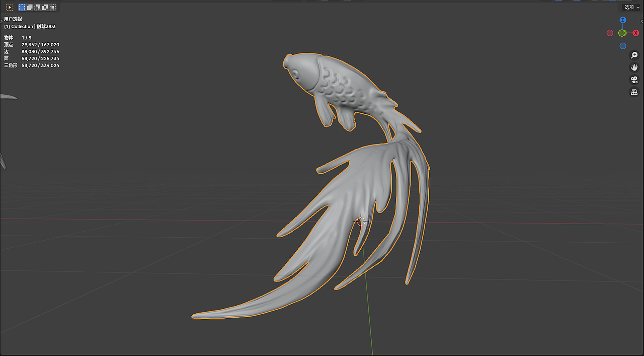Click the pan view hand icon
Image resolution: width=644 pixels, height=356 pixels.
(634, 67)
